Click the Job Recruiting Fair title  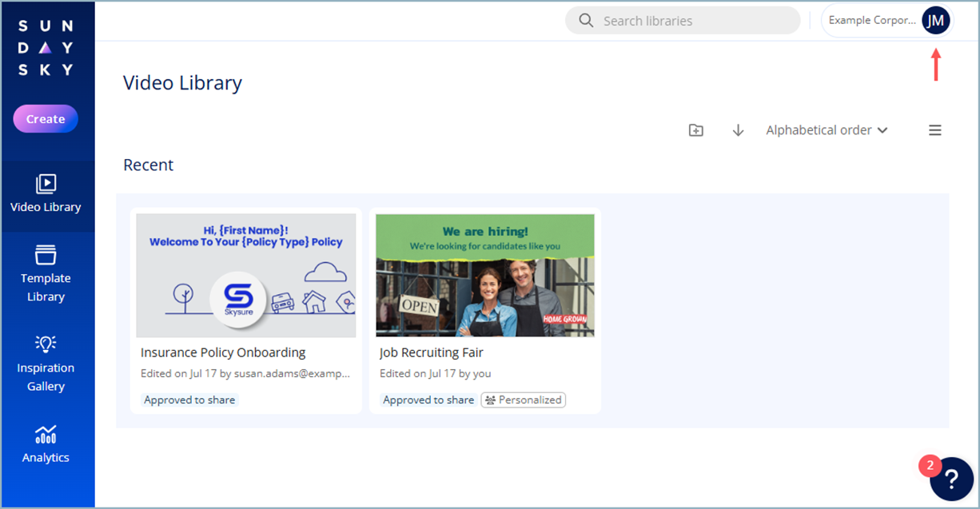click(x=432, y=352)
